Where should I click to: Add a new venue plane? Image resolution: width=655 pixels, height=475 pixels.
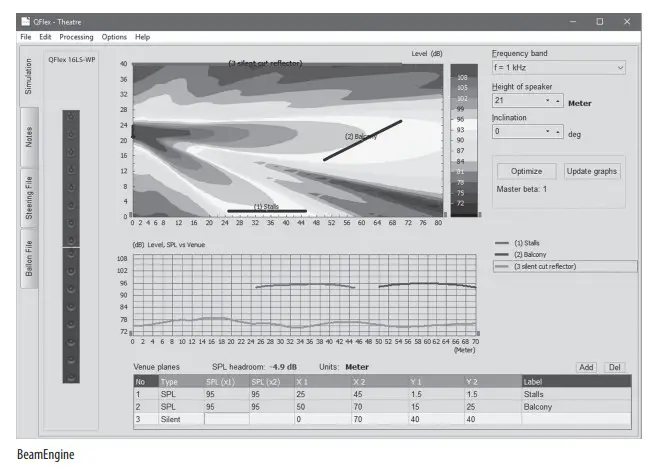coord(586,367)
